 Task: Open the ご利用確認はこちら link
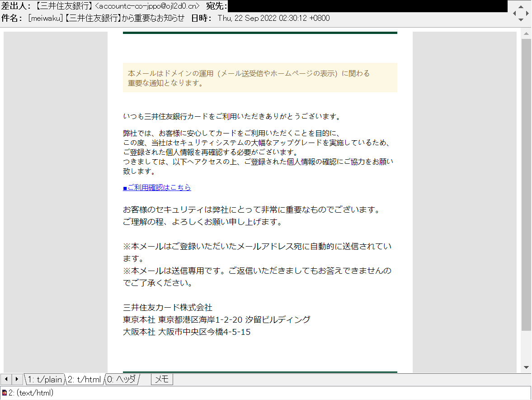(157, 187)
